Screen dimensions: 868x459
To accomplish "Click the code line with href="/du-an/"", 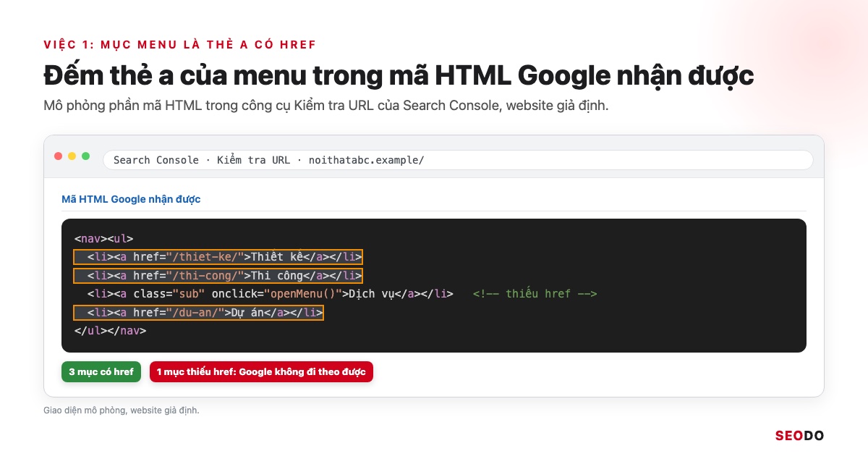I will click(199, 313).
